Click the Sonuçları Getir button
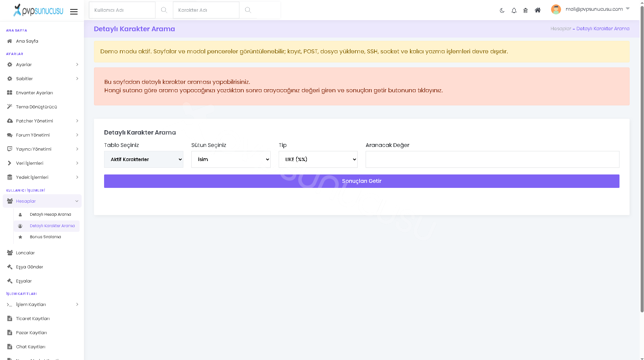Viewport: 644px width, 360px height. click(x=362, y=181)
